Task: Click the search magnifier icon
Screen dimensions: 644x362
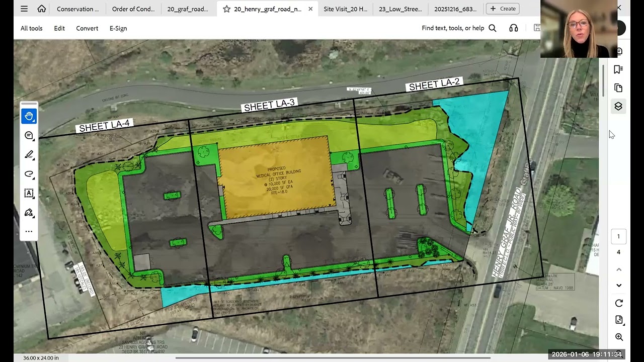Action: (x=493, y=28)
